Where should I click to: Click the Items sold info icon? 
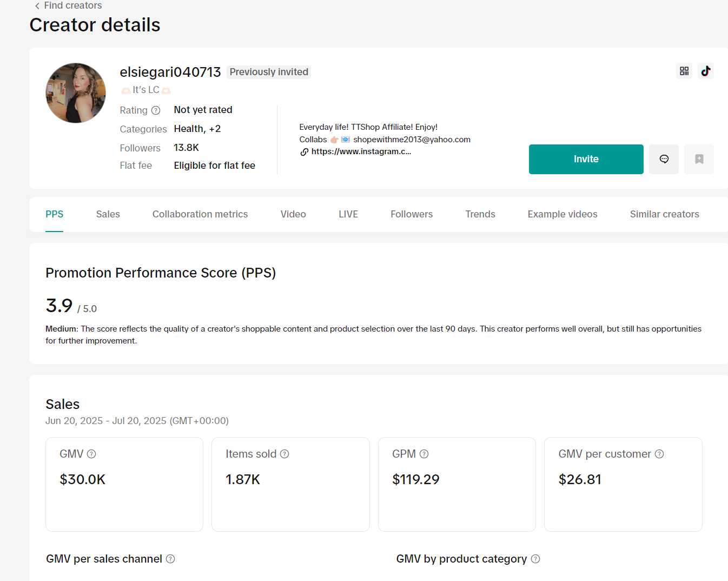coord(284,454)
